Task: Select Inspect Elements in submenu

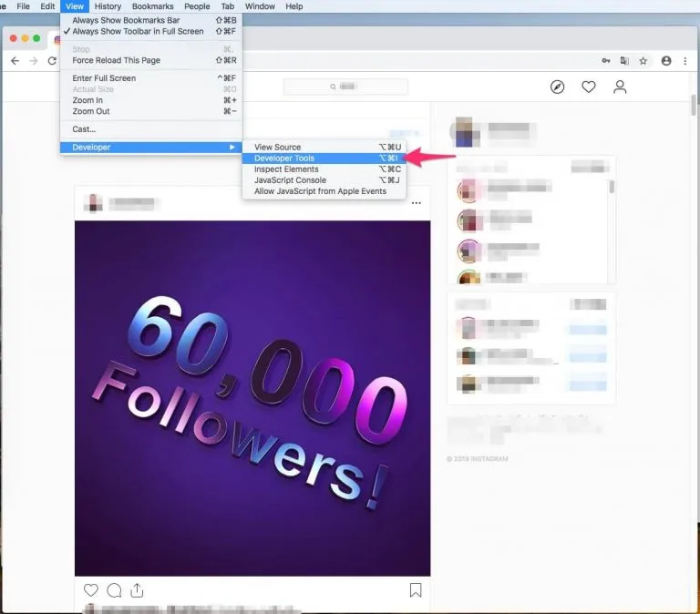Action: point(324,169)
